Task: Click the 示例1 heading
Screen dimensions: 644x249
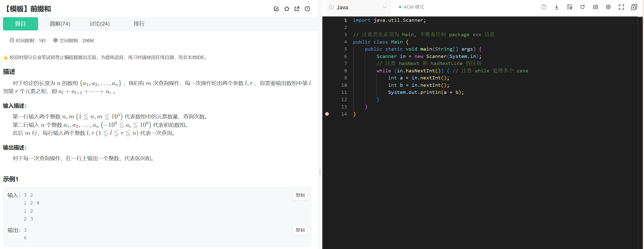Action: 11,179
